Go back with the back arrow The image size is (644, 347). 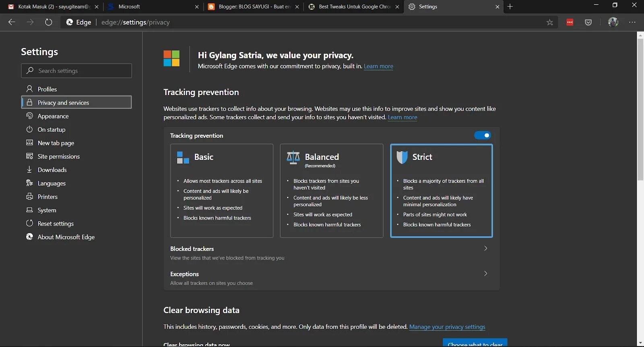pyautogui.click(x=12, y=22)
